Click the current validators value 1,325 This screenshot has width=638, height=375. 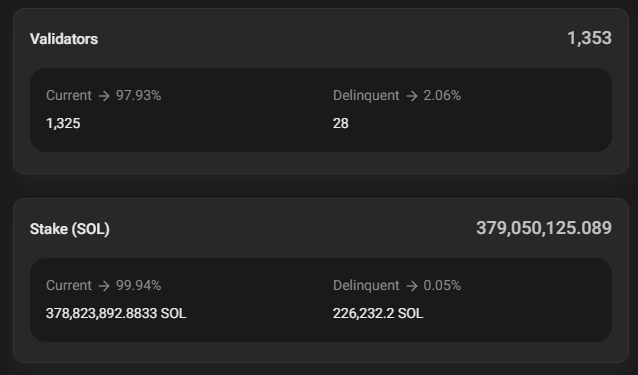[x=63, y=123]
